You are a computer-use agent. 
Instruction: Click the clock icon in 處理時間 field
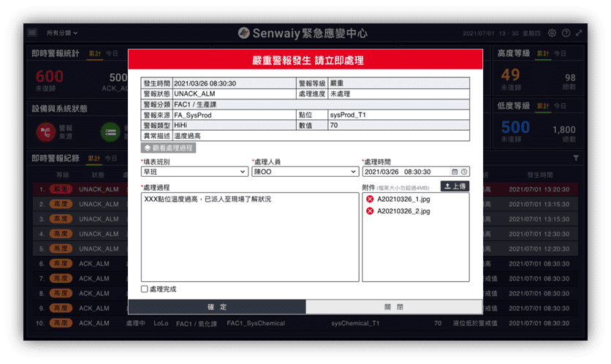(x=464, y=172)
